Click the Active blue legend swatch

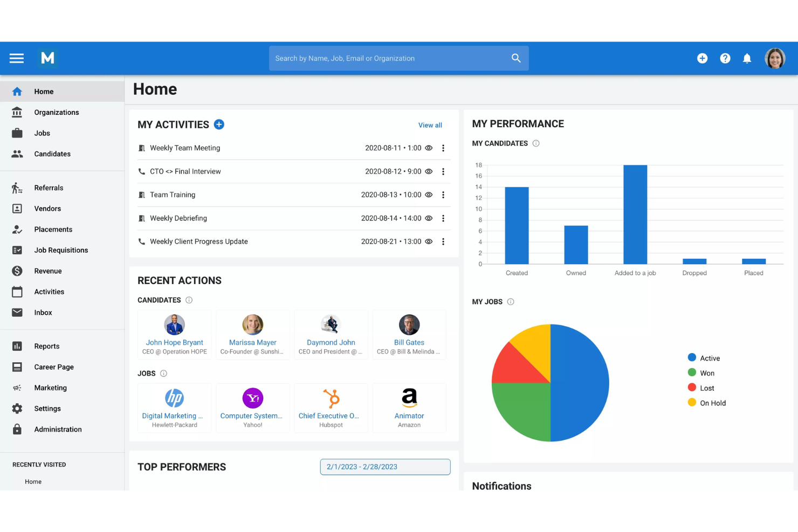point(692,358)
